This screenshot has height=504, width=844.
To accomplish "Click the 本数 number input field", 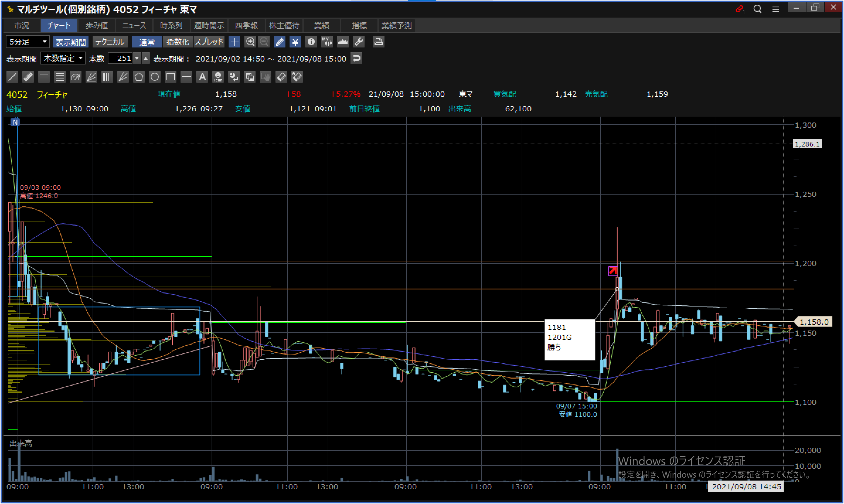I will click(x=120, y=58).
